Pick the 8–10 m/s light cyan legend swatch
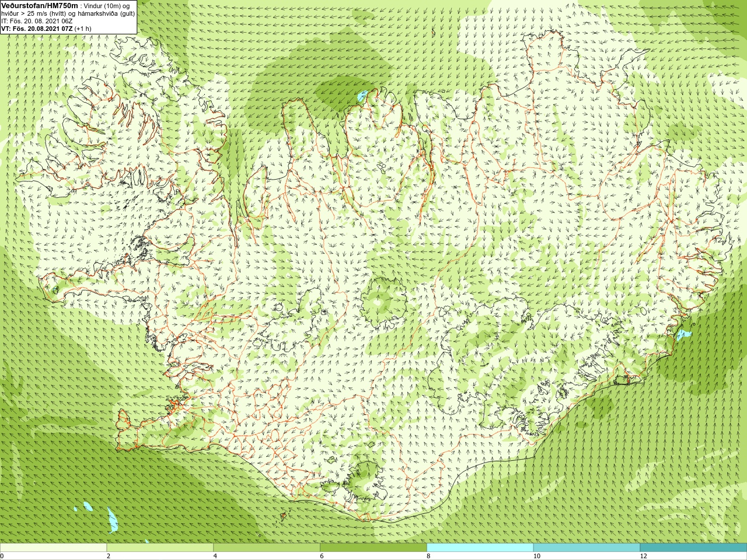 point(480,548)
